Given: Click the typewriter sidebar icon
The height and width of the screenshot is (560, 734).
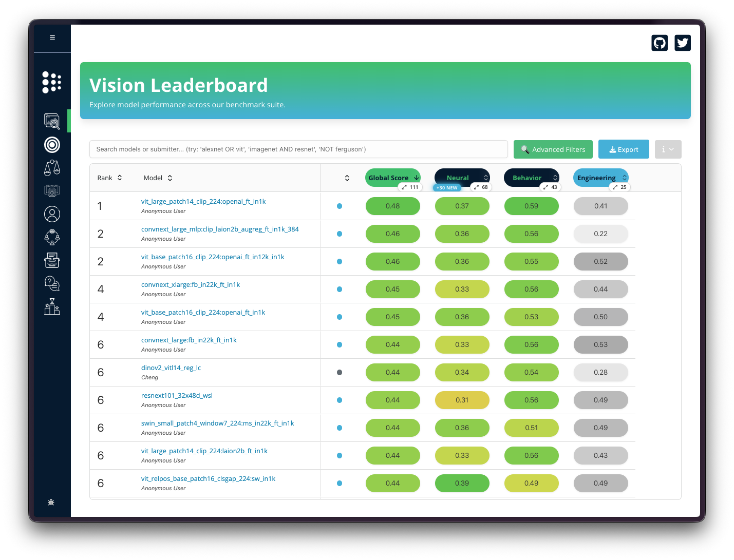Looking at the screenshot, I should 52,260.
